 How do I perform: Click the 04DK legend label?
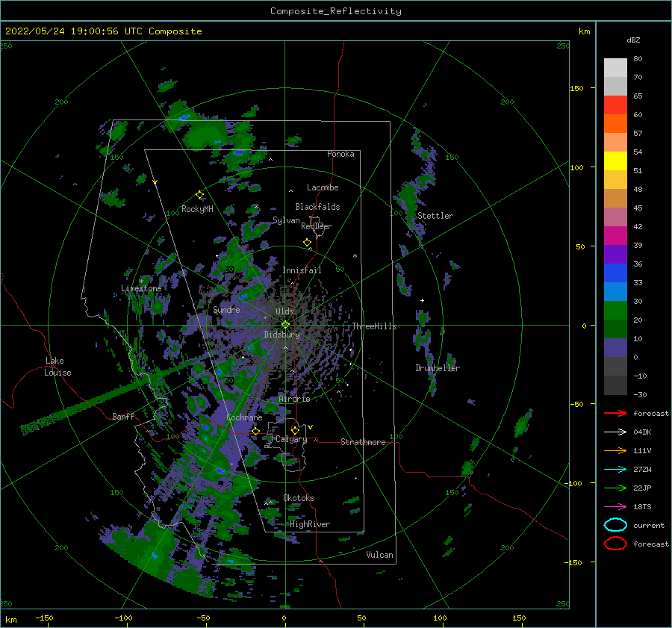(x=642, y=432)
